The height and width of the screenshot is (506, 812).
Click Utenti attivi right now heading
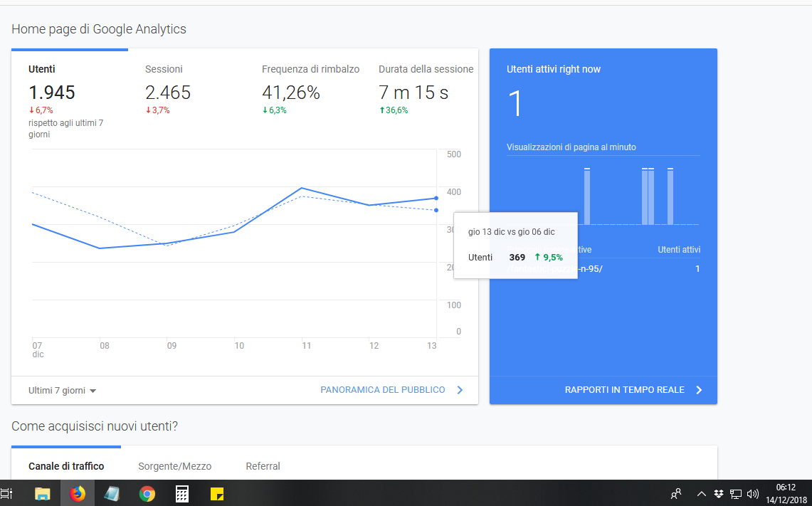coord(554,70)
